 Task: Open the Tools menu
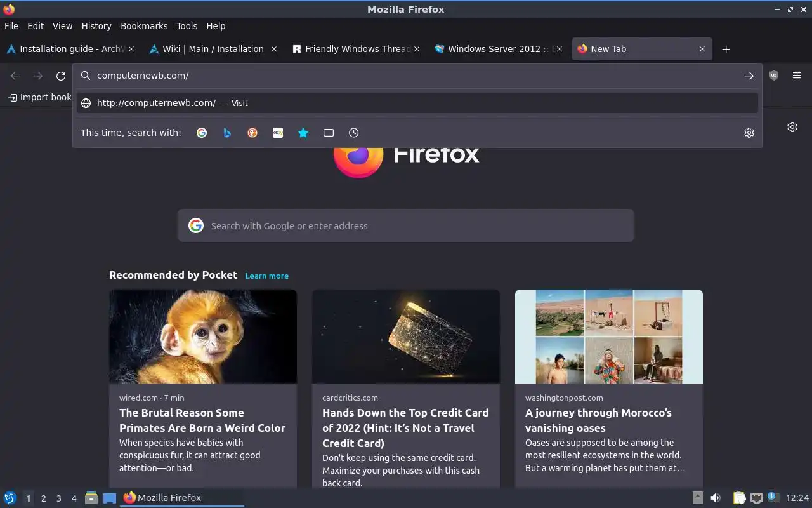pos(187,26)
